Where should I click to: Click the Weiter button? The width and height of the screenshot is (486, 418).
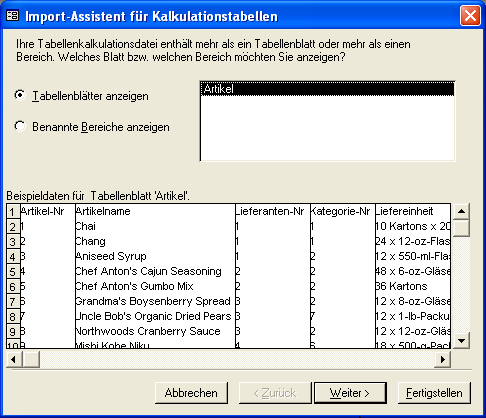tap(350, 393)
